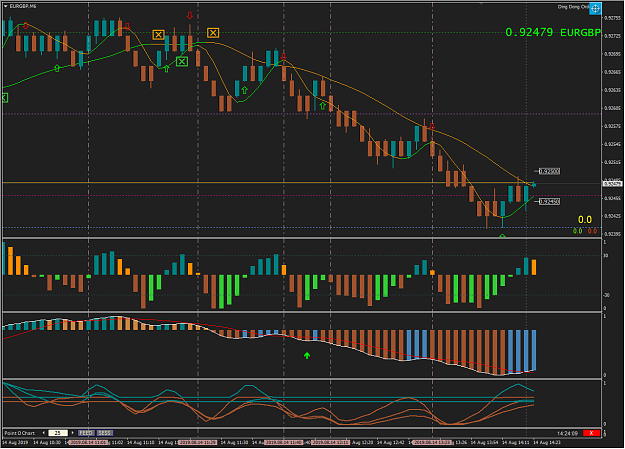Click the pink 2019.08.14 11:01 time marker

pyautogui.click(x=88, y=442)
